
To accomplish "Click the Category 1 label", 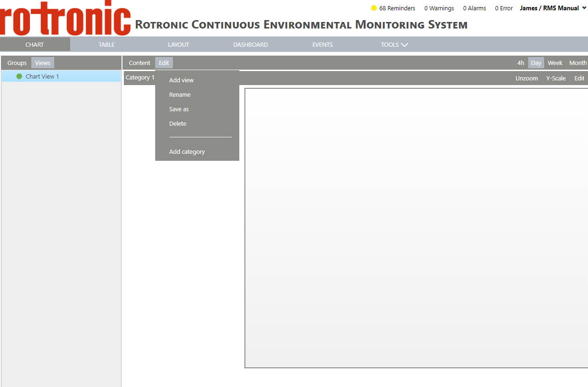I will coord(140,77).
